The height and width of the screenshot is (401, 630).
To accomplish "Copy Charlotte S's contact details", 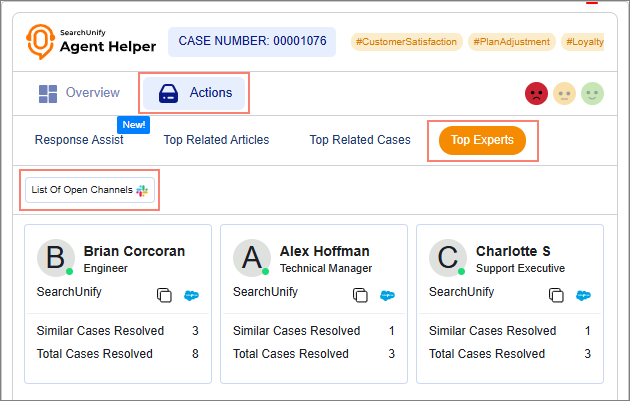I will [x=557, y=295].
